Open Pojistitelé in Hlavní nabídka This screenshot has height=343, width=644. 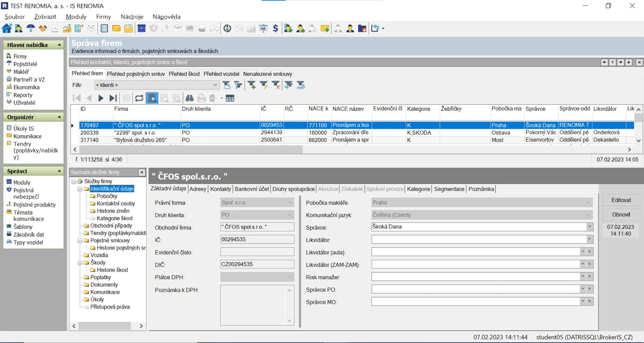click(x=25, y=64)
